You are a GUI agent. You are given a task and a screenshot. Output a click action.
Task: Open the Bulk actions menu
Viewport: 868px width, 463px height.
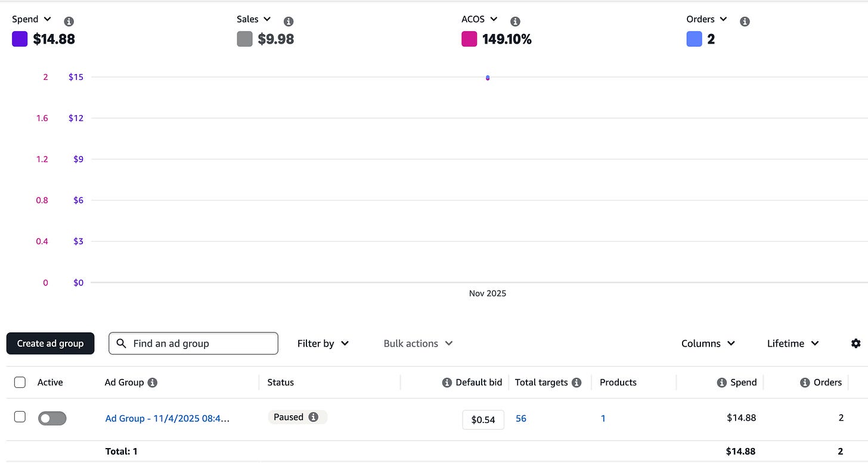[x=418, y=344]
